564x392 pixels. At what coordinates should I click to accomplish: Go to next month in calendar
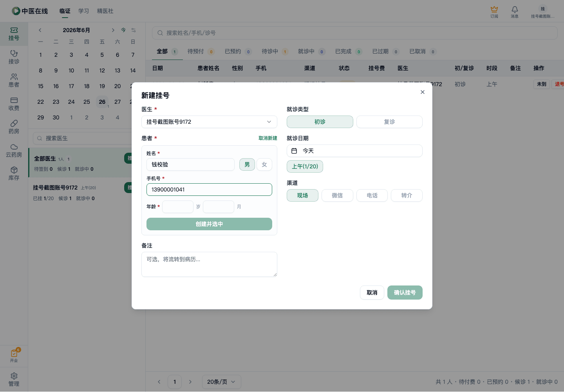tap(113, 30)
